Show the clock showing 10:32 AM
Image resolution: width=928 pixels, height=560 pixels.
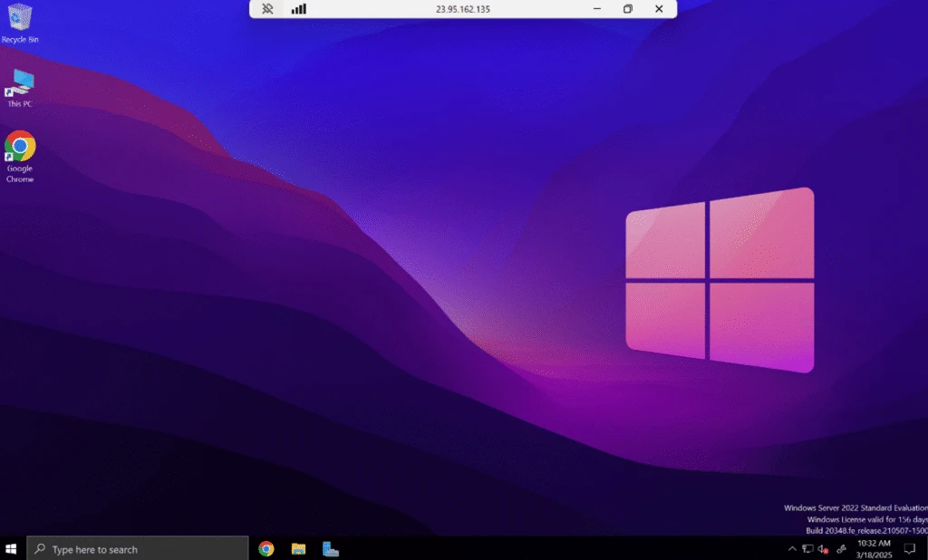click(x=871, y=543)
